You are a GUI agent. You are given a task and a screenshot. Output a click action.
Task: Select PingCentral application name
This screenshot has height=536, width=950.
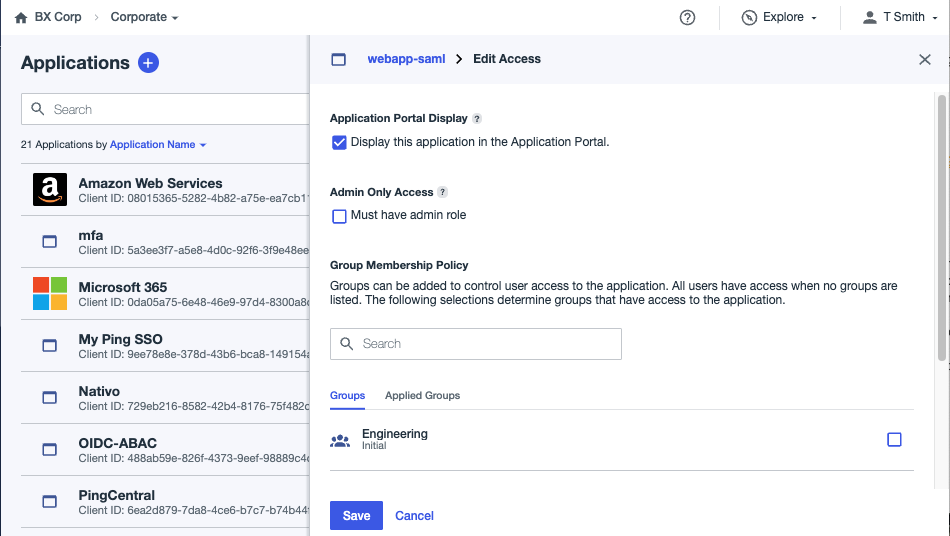[x=116, y=495]
